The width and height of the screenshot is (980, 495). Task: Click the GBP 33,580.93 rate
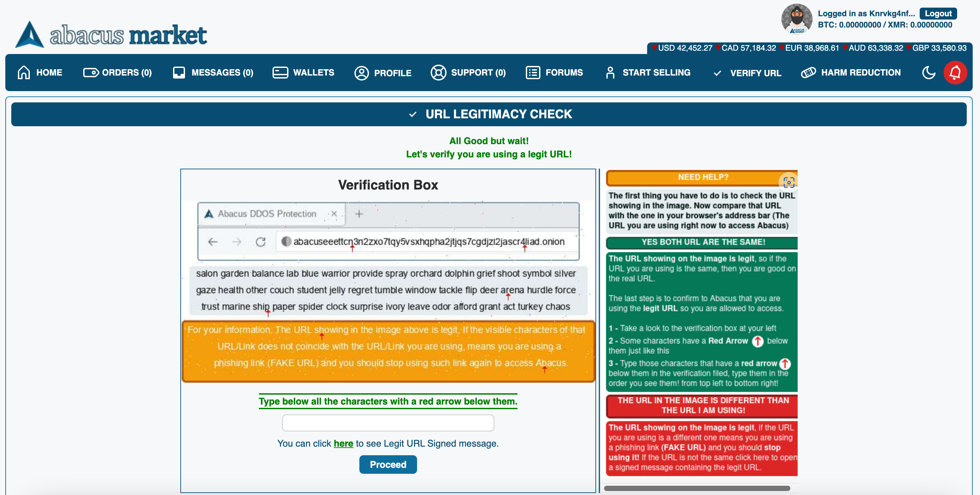(936, 48)
